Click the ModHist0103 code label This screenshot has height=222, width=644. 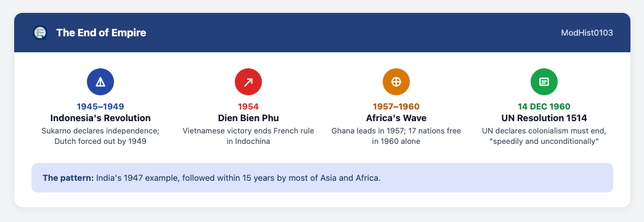[587, 33]
